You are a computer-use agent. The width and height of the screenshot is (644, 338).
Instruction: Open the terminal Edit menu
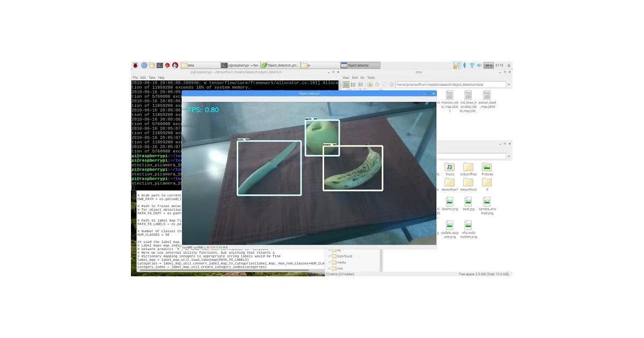point(143,78)
